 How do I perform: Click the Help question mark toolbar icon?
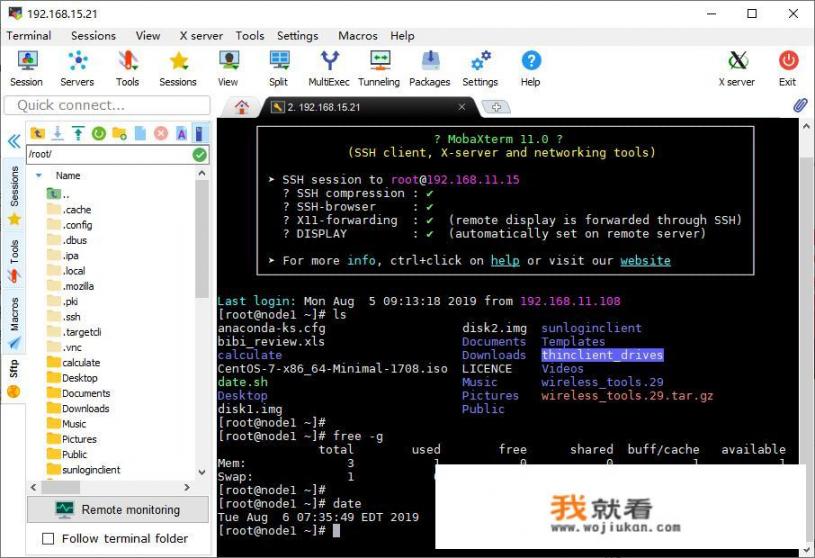(531, 69)
